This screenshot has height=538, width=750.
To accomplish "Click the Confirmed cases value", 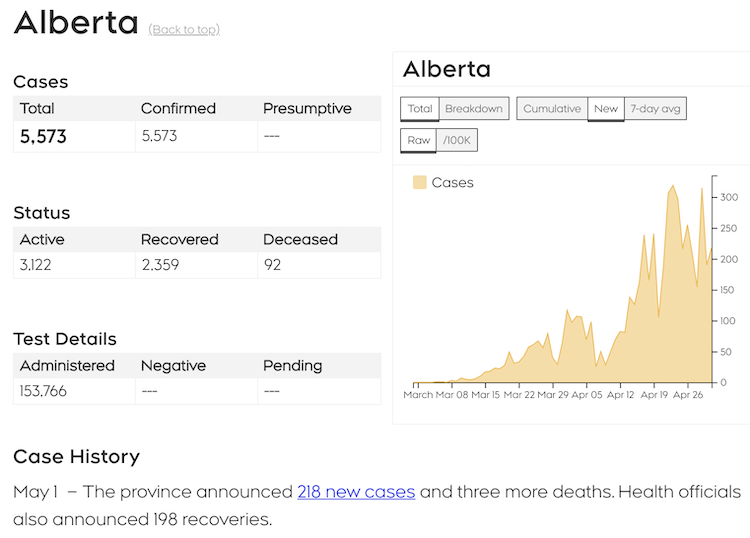I will click(x=159, y=136).
